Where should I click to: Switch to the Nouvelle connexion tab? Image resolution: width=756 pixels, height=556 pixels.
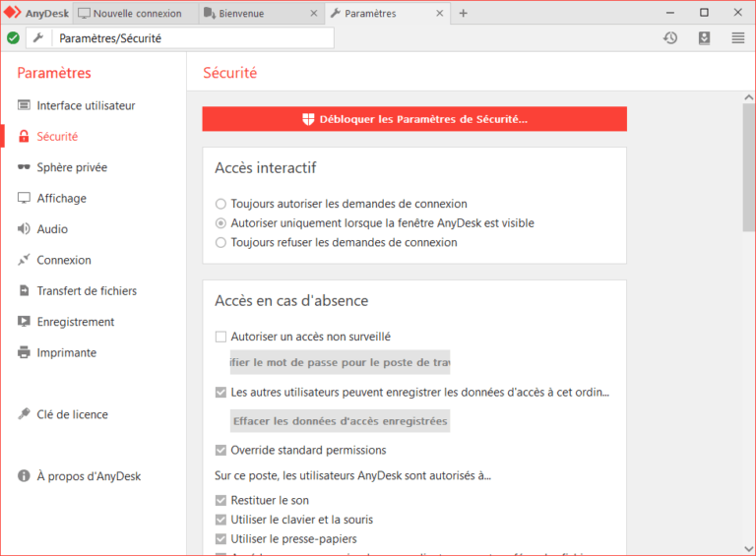[x=135, y=13]
